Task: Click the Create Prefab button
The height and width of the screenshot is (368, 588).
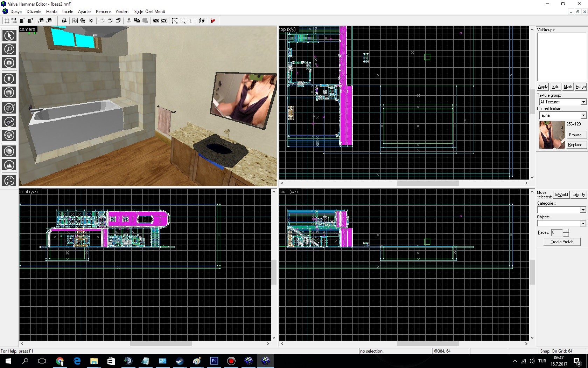Action: [562, 242]
